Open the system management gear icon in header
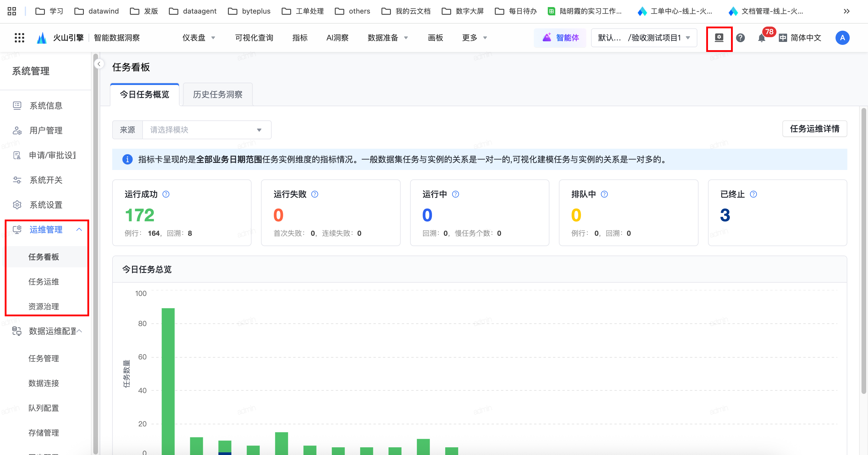 coord(719,38)
